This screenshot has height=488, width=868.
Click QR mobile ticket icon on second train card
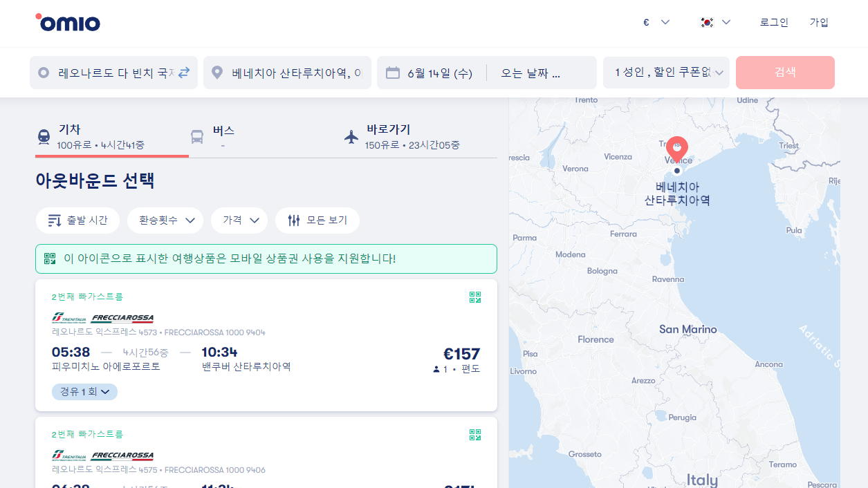coord(475,435)
